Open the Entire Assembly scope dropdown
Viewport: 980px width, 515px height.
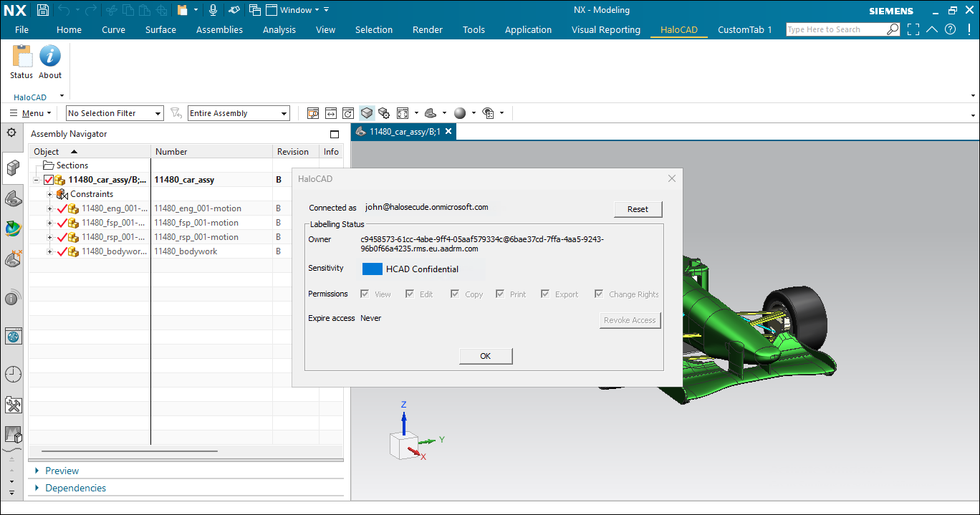[239, 113]
